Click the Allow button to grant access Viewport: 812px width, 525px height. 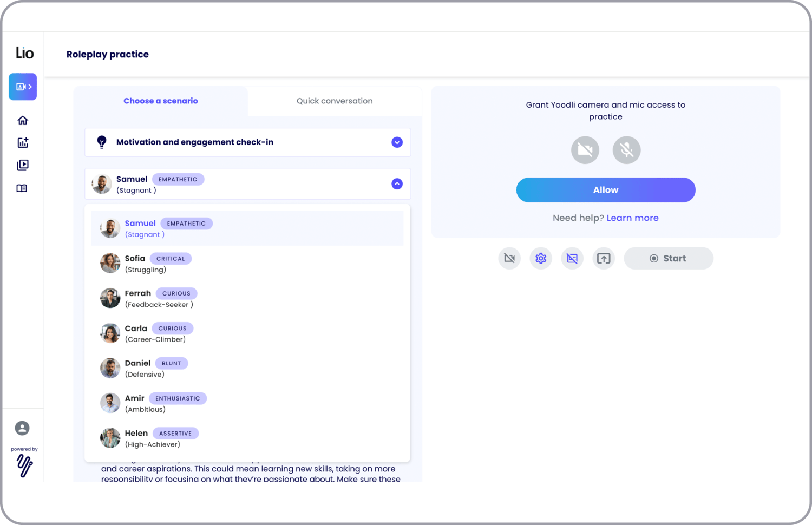tap(605, 190)
